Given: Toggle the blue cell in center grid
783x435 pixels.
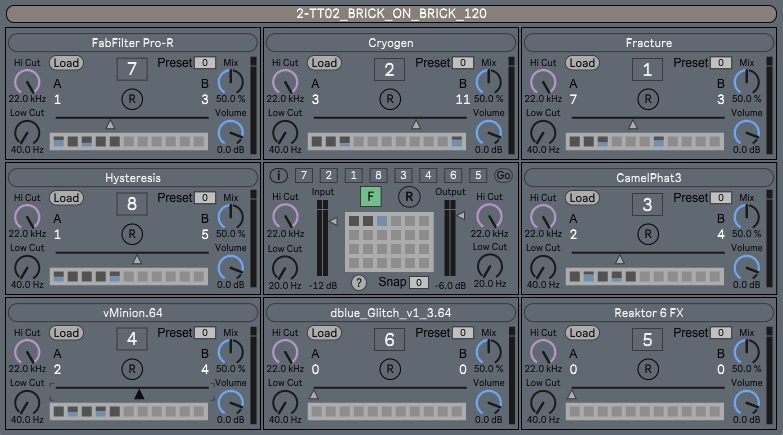Looking at the screenshot, I should (x=382, y=221).
